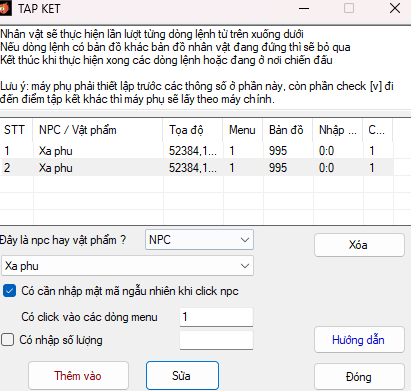
Task: Select the first Xa phu row
Action: pos(197,151)
